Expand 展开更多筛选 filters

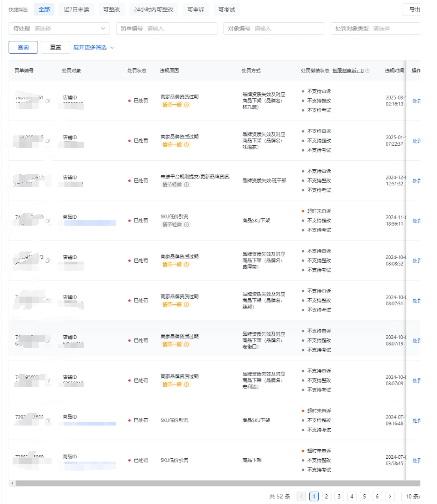94,48
